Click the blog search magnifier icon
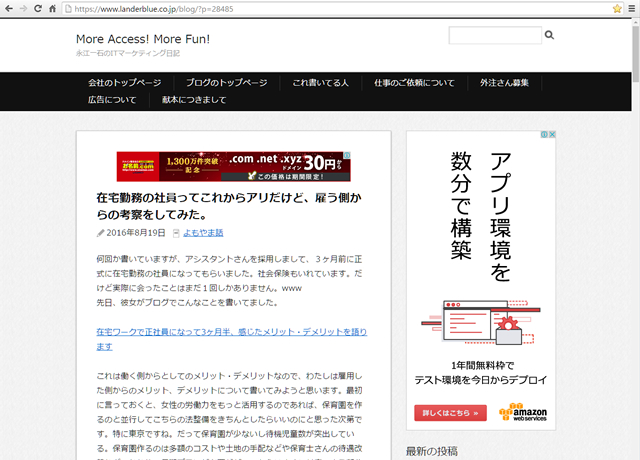This screenshot has width=640, height=460. point(549,36)
